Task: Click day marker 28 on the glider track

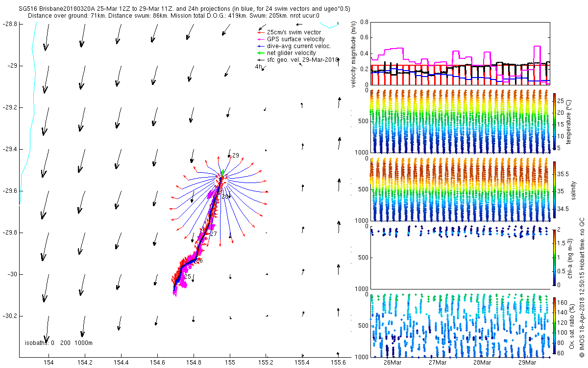Action: 225,196
